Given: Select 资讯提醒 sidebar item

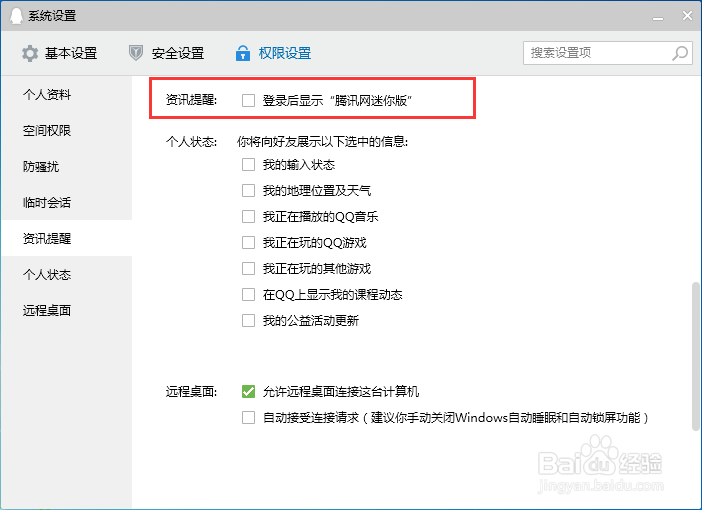Looking at the screenshot, I should (x=66, y=238).
